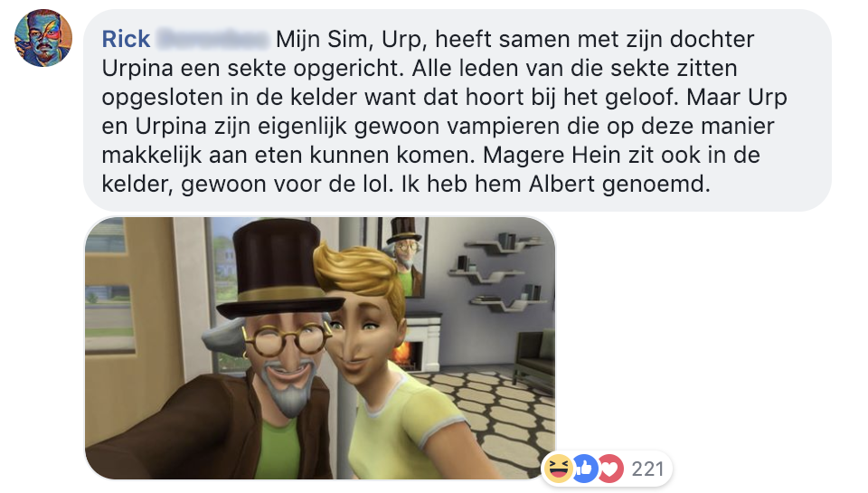Click the framed portrait on the wall
This screenshot has height=493, width=868.
pyautogui.click(x=402, y=256)
